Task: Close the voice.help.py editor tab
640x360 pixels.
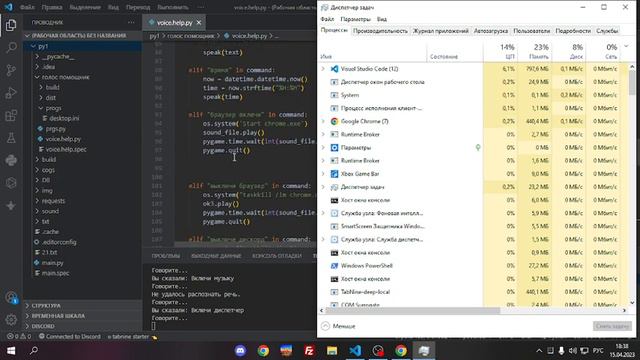Action: click(x=199, y=22)
